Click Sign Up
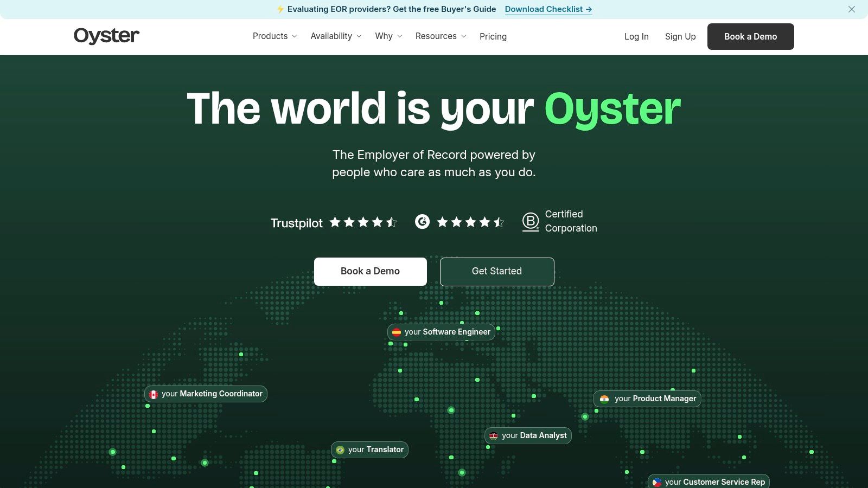 coord(680,36)
